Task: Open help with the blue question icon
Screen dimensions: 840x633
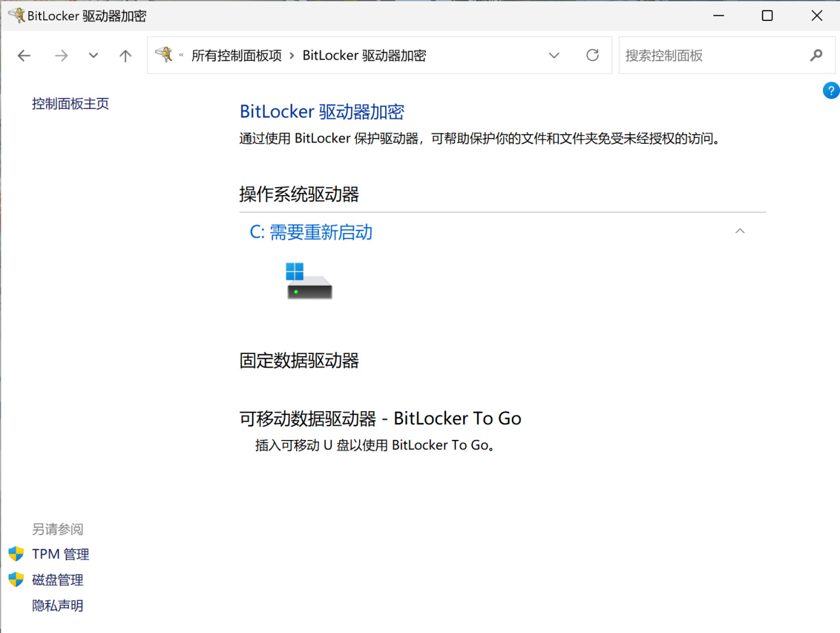Action: coord(831,91)
